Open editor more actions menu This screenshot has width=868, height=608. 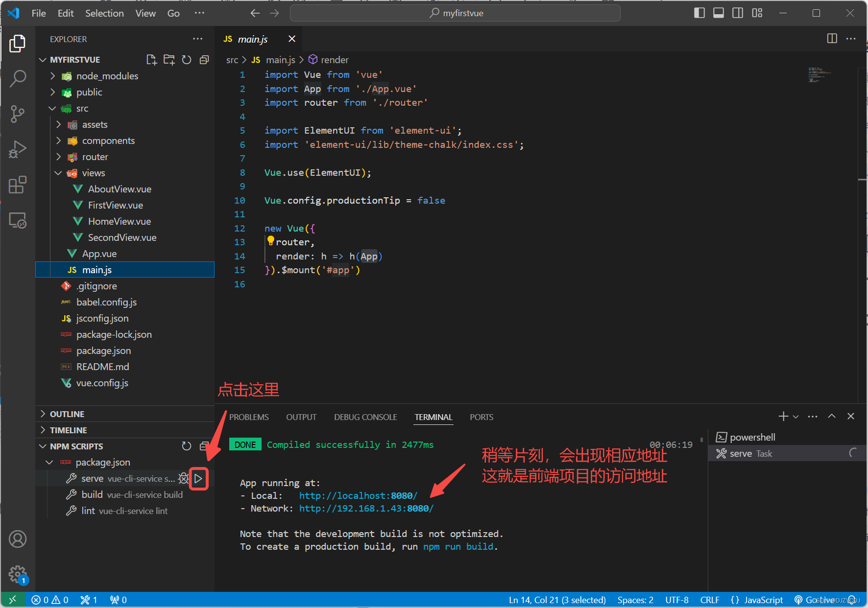[x=851, y=39]
